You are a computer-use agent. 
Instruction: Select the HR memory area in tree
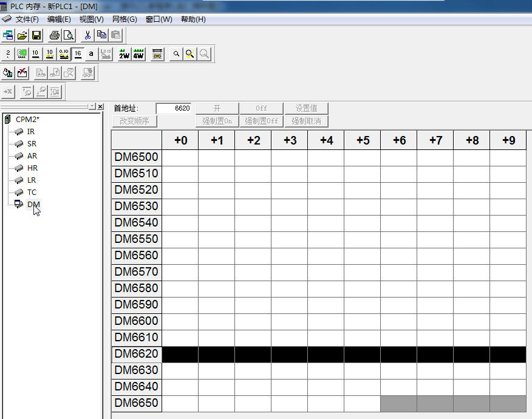tap(32, 168)
